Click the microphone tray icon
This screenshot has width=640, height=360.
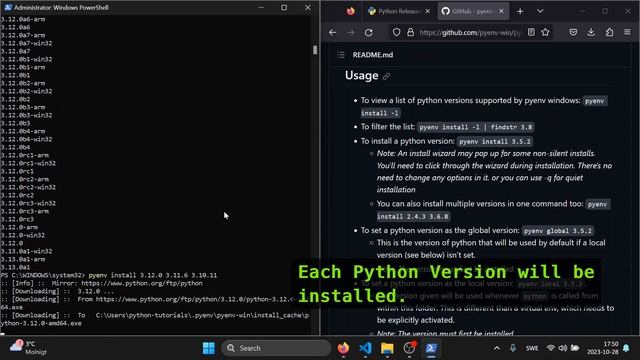click(x=513, y=348)
